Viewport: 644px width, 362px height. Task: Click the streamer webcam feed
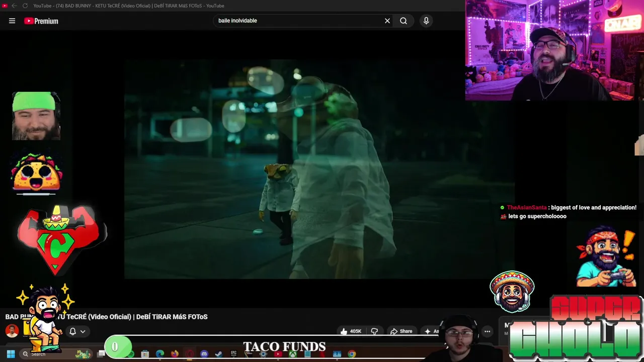(x=554, y=50)
